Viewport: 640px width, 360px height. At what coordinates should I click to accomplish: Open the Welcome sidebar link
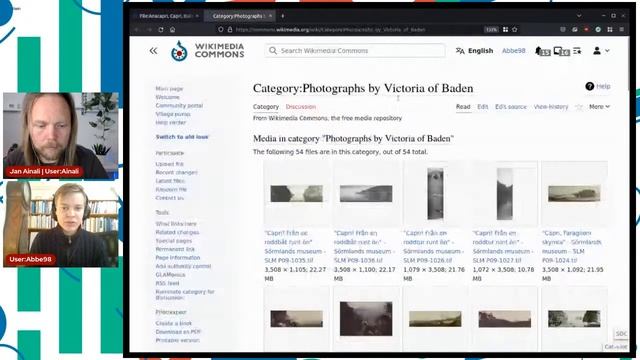[167, 97]
